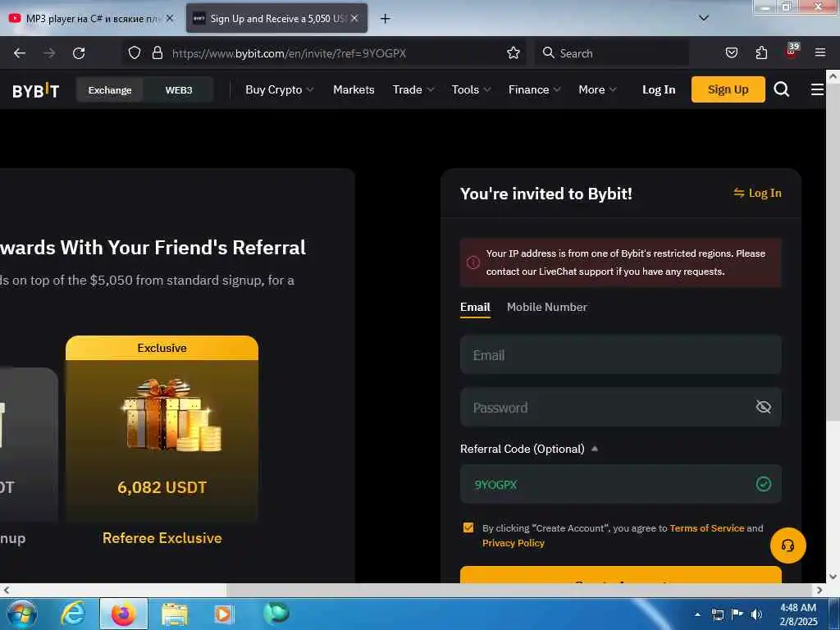840x630 pixels.
Task: Open the volume speaker tray icon
Action: point(756,614)
